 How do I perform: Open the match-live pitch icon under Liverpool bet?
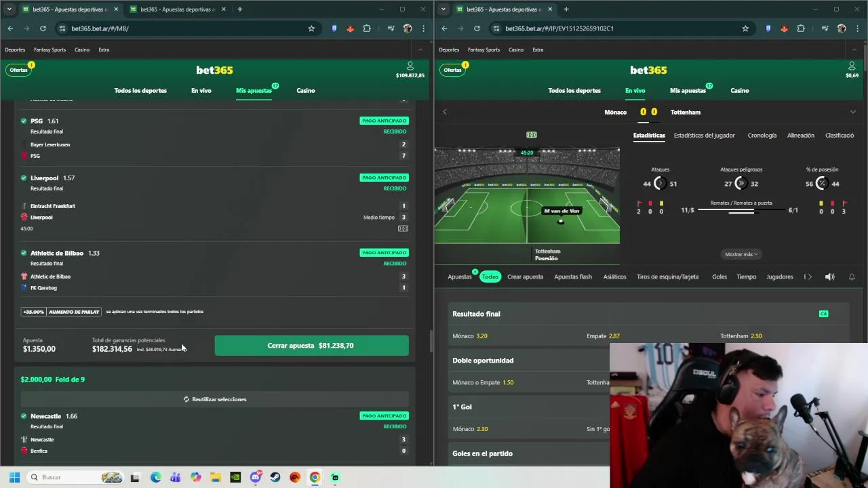click(x=403, y=228)
